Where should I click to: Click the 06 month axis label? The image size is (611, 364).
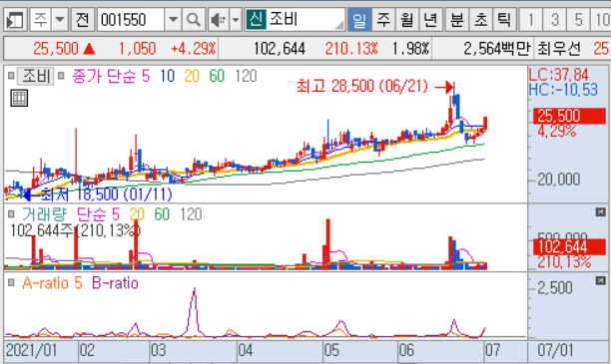[406, 350]
